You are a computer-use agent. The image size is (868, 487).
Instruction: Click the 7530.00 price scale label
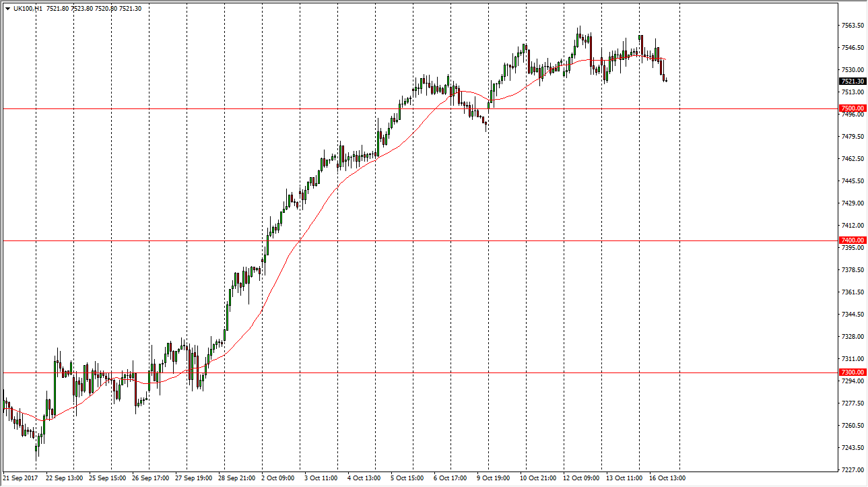[x=852, y=70]
